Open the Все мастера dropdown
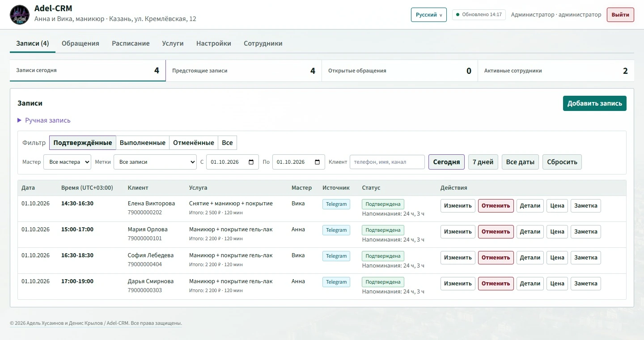644x340 pixels. coord(67,162)
